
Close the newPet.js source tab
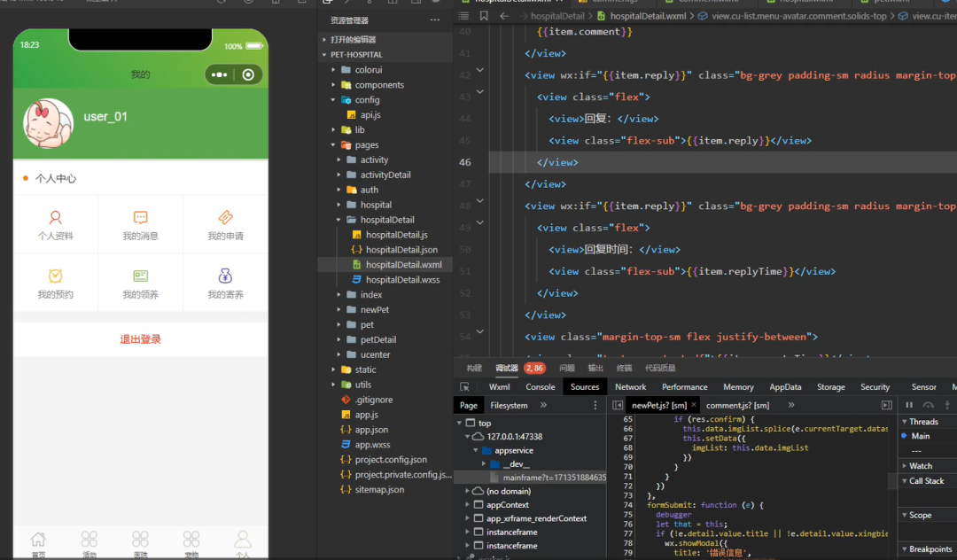(693, 405)
